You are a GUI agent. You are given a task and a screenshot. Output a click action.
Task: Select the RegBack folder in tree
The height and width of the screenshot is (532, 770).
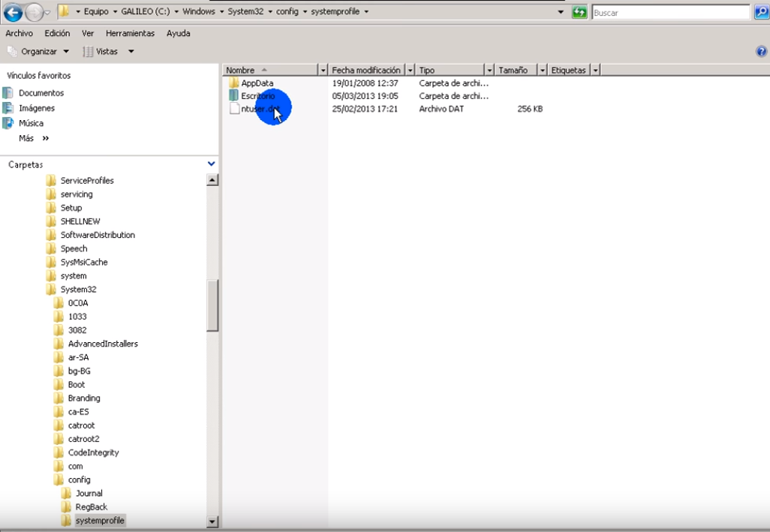(91, 507)
